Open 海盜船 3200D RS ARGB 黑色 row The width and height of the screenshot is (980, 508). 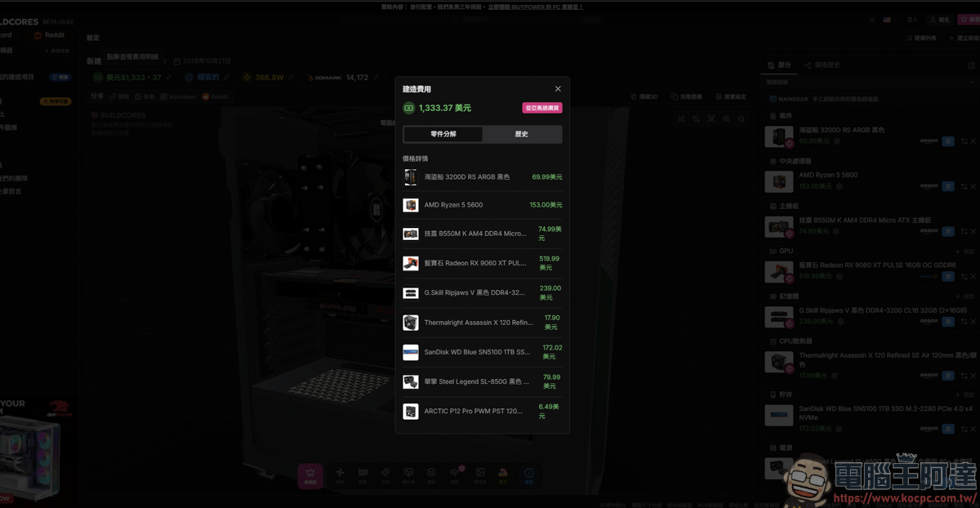[483, 176]
